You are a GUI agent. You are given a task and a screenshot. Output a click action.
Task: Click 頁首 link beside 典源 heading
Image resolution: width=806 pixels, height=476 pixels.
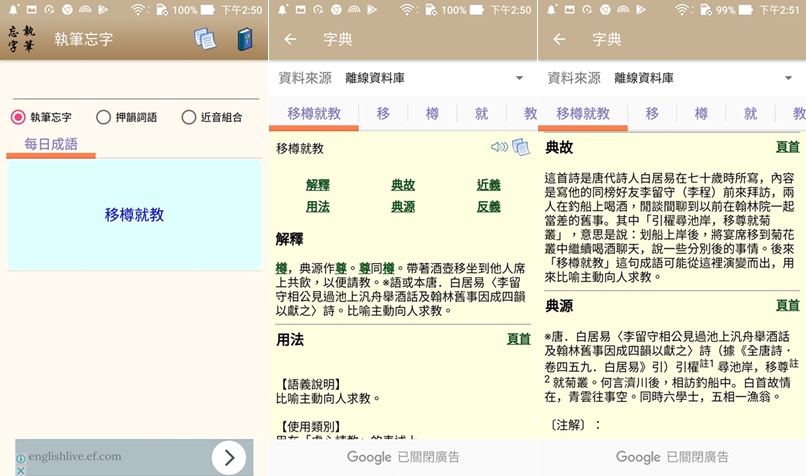[787, 305]
